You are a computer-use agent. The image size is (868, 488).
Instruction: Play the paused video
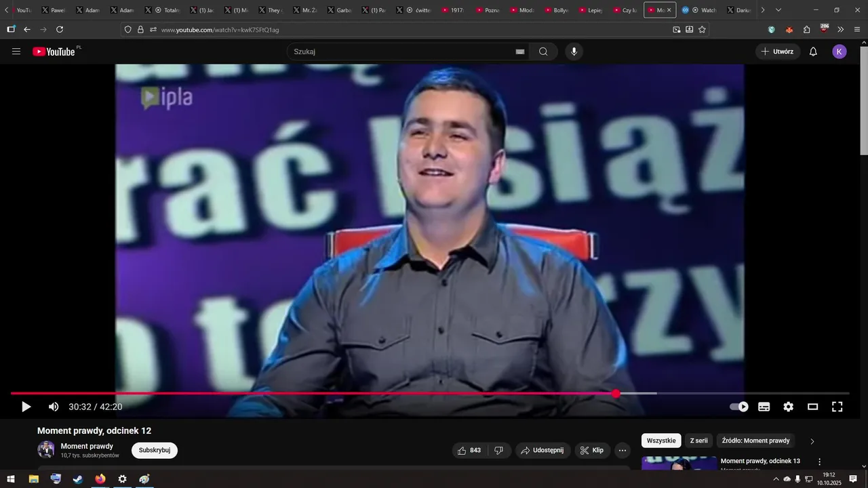[26, 407]
